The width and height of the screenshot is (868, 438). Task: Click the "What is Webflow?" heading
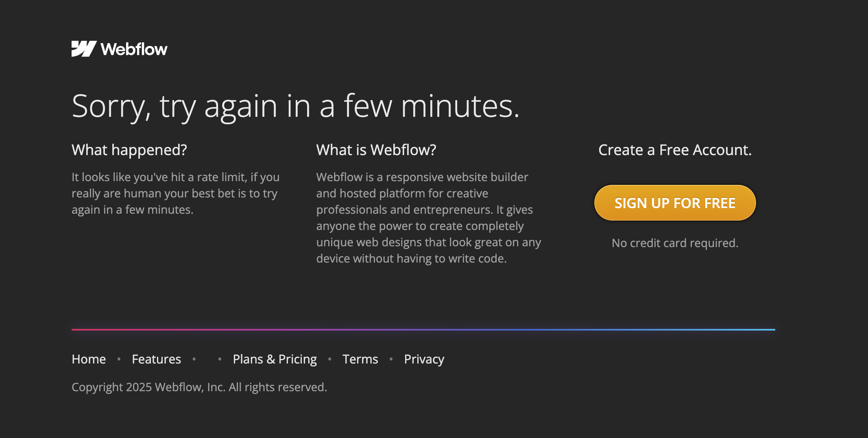coord(376,150)
